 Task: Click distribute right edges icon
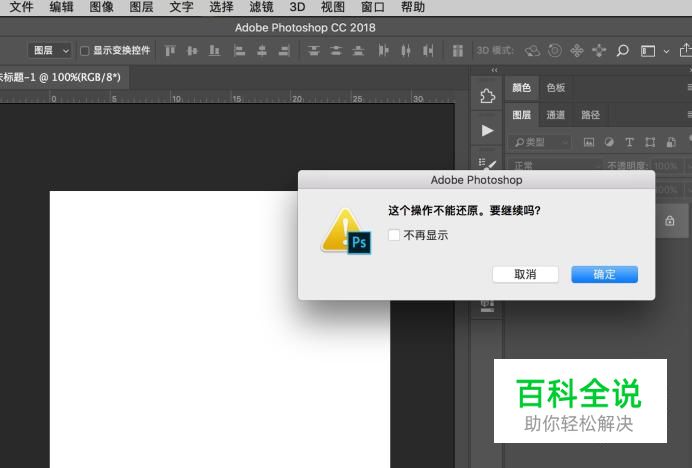[428, 51]
